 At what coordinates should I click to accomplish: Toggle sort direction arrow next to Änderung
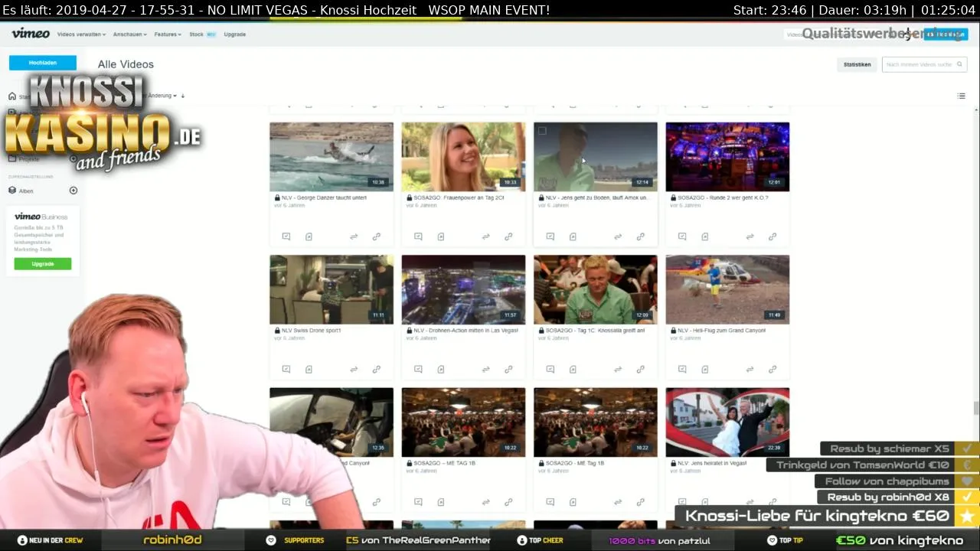click(x=183, y=96)
